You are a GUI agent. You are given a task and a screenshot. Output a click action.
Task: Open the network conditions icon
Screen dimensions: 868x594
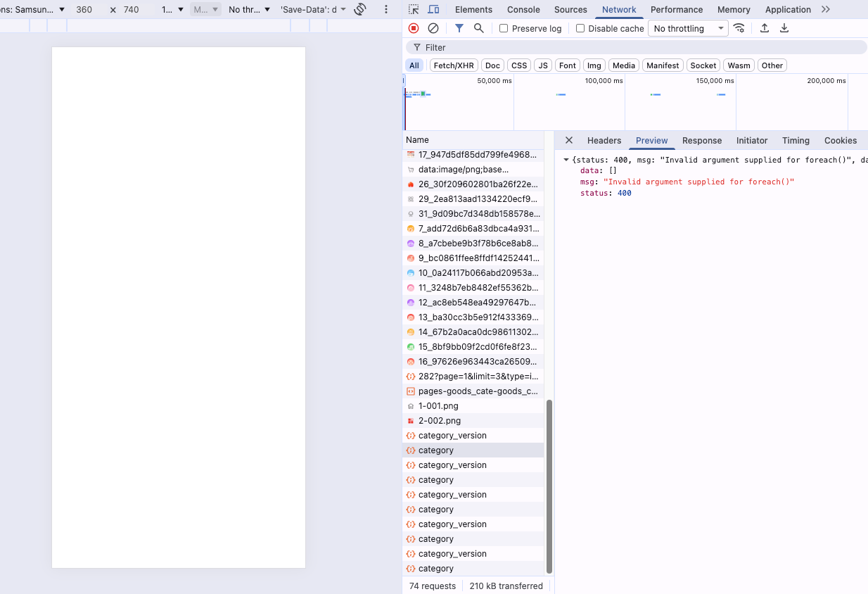tap(739, 28)
